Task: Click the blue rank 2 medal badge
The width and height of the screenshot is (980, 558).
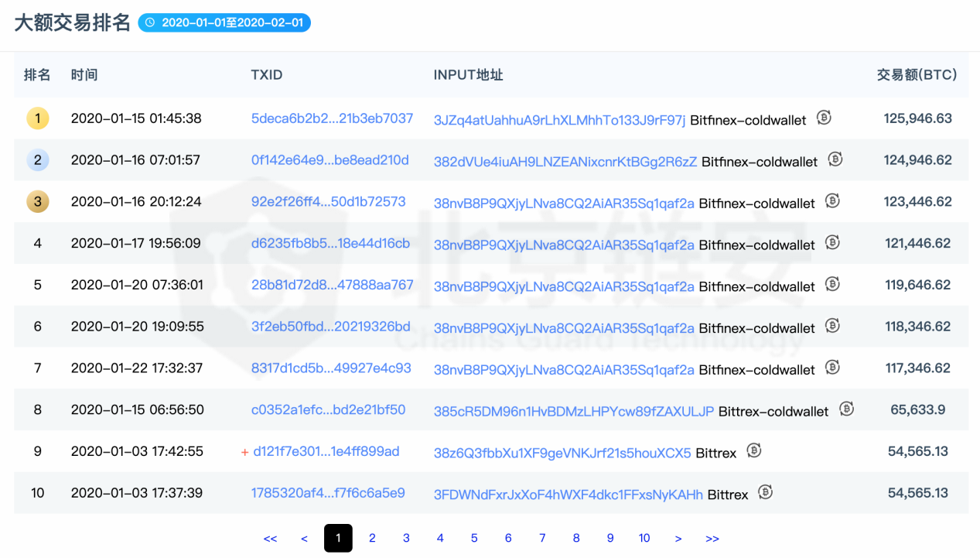Action: click(38, 160)
